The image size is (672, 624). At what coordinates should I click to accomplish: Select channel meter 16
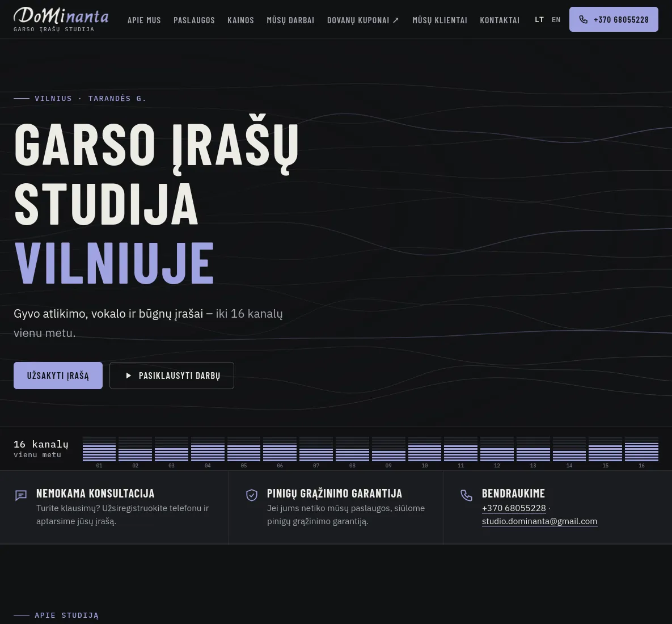pyautogui.click(x=641, y=449)
